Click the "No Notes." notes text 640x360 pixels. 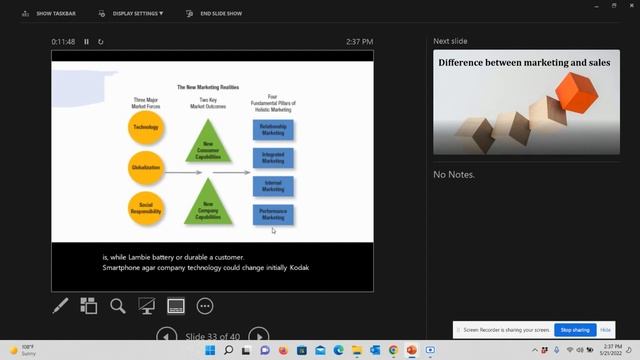[454, 175]
